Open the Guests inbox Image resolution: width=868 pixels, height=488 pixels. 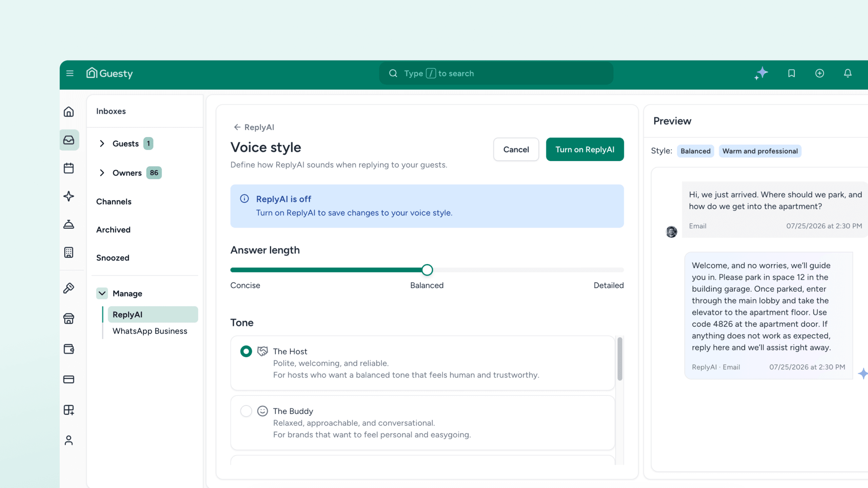tap(125, 144)
